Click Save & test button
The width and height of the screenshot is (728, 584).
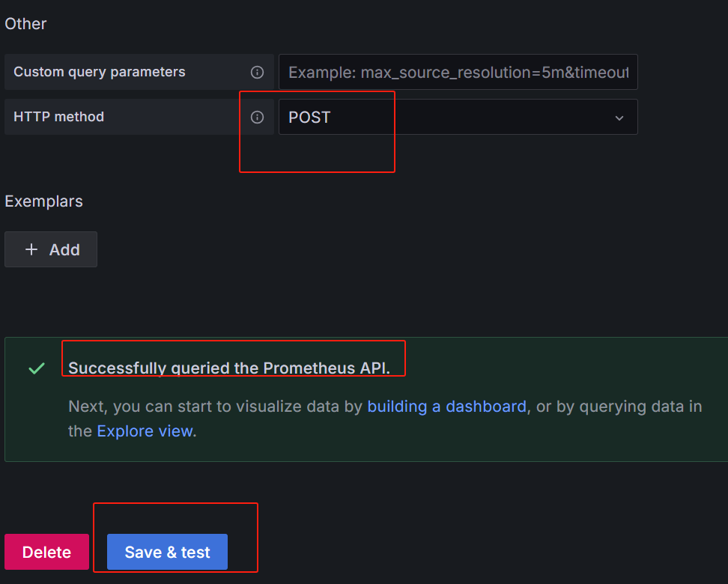coord(167,552)
